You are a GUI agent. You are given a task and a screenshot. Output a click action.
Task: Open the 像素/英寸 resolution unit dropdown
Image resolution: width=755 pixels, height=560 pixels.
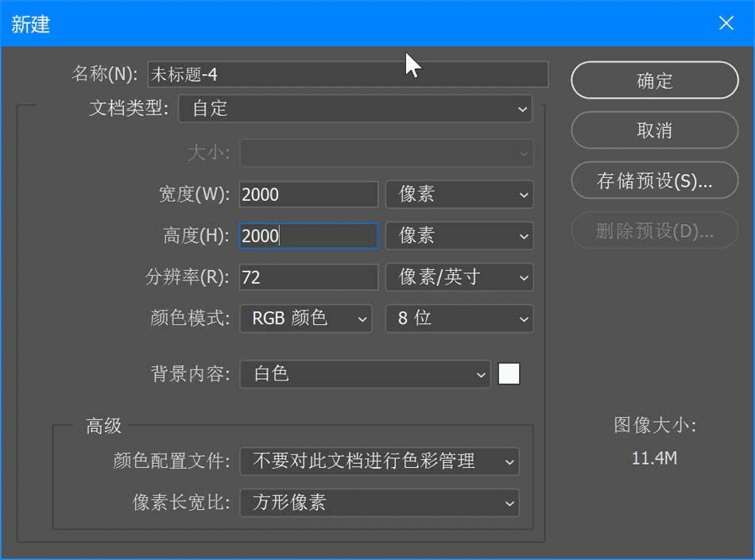click(459, 277)
